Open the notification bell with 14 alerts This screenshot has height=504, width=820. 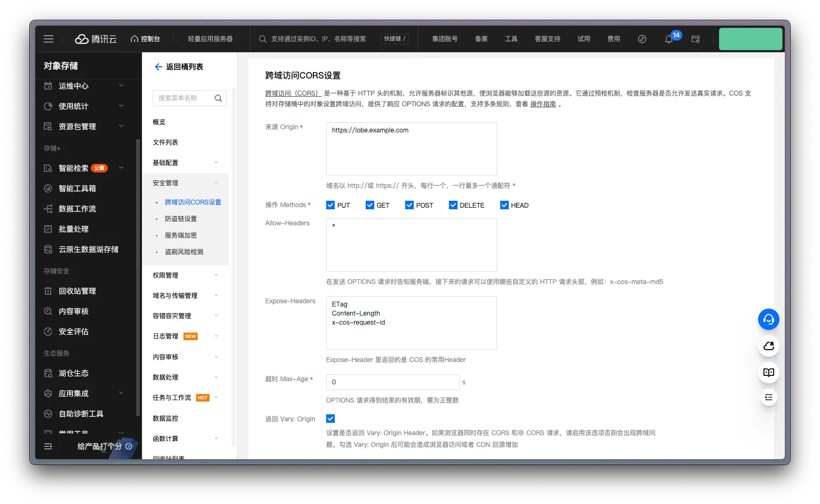(668, 39)
